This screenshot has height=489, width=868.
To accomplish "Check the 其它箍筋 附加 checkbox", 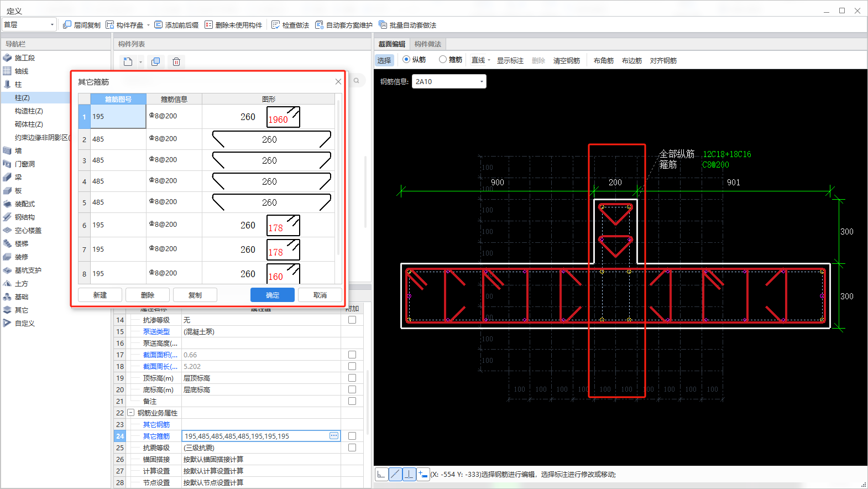I will [352, 436].
